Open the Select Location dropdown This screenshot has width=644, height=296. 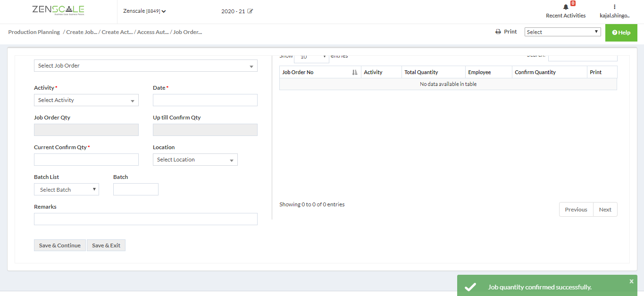(195, 160)
